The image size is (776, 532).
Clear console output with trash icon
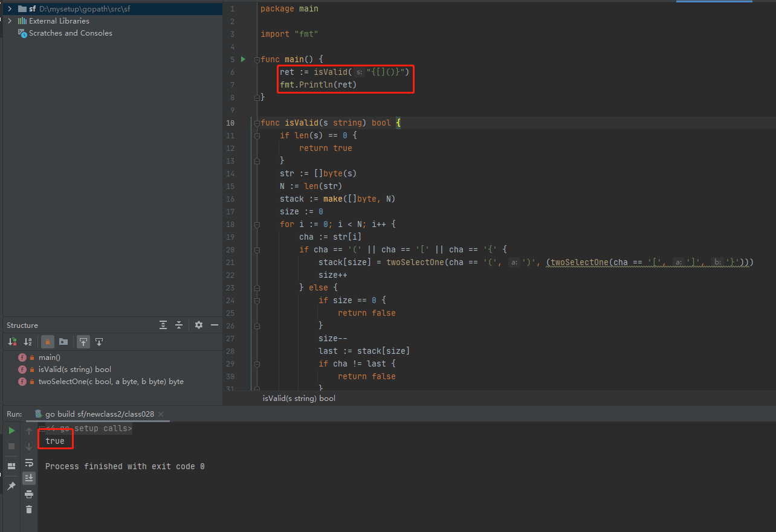(29, 510)
